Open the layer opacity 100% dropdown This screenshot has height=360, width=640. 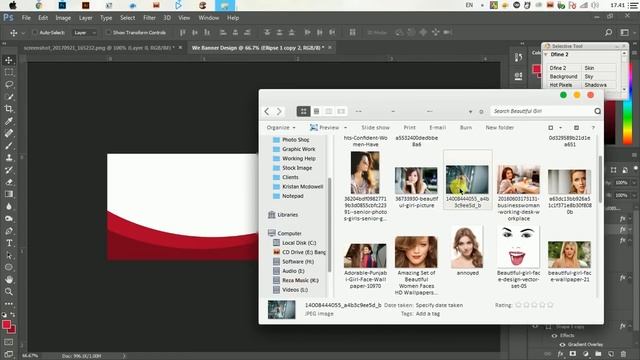[x=633, y=182]
